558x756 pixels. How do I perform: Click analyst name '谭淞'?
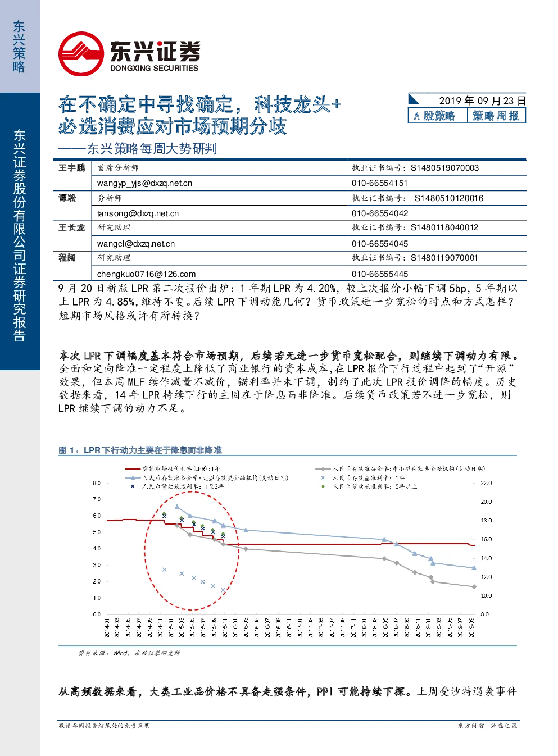[67, 198]
